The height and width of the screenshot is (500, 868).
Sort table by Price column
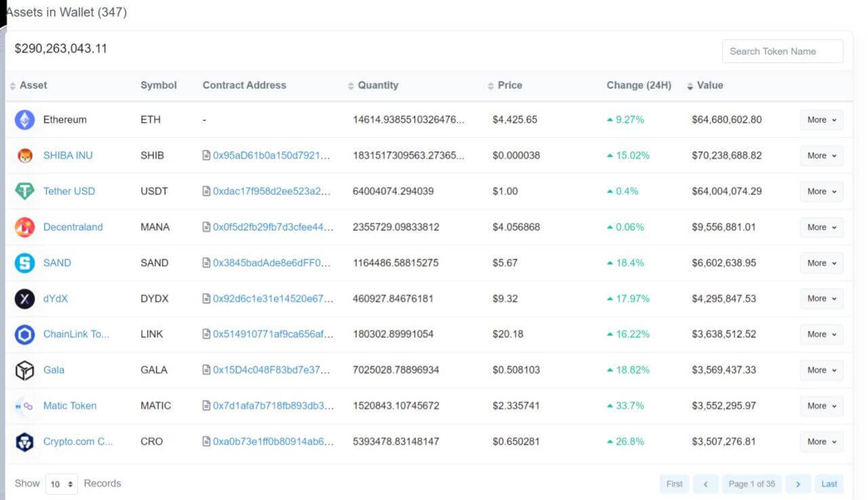505,85
